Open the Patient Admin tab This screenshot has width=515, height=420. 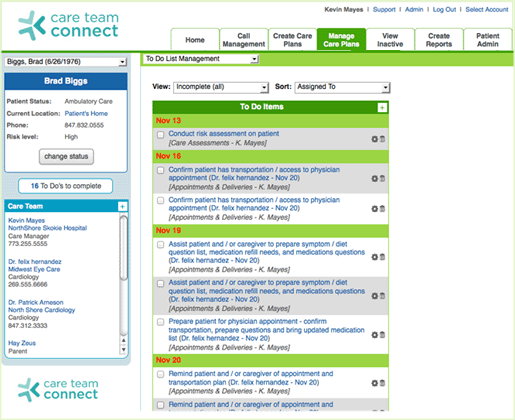[x=488, y=40]
